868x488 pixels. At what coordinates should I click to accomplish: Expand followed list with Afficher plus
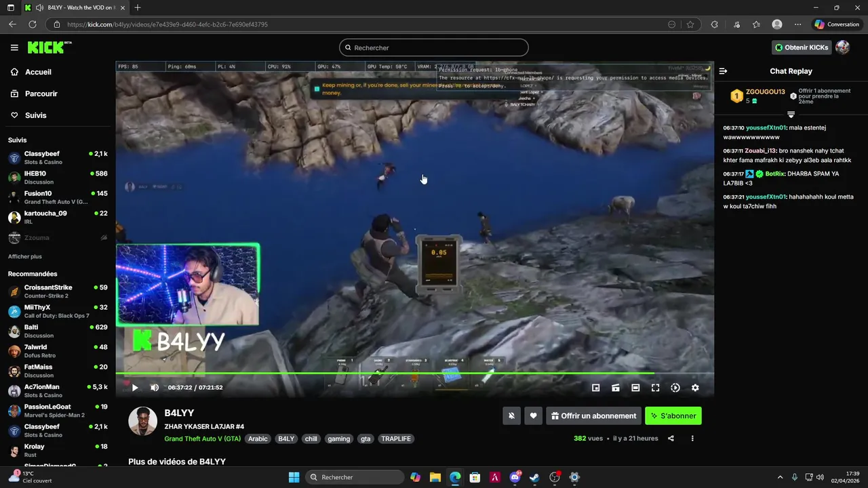pos(25,257)
